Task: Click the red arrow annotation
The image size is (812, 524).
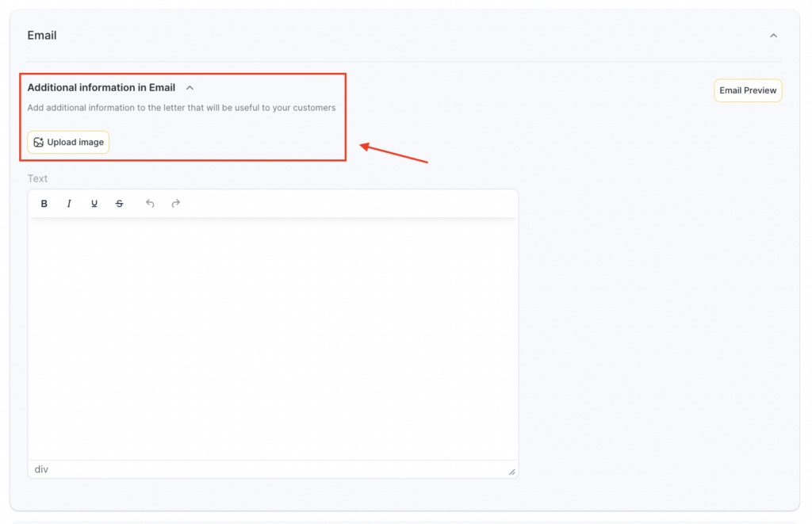Action: [x=394, y=154]
